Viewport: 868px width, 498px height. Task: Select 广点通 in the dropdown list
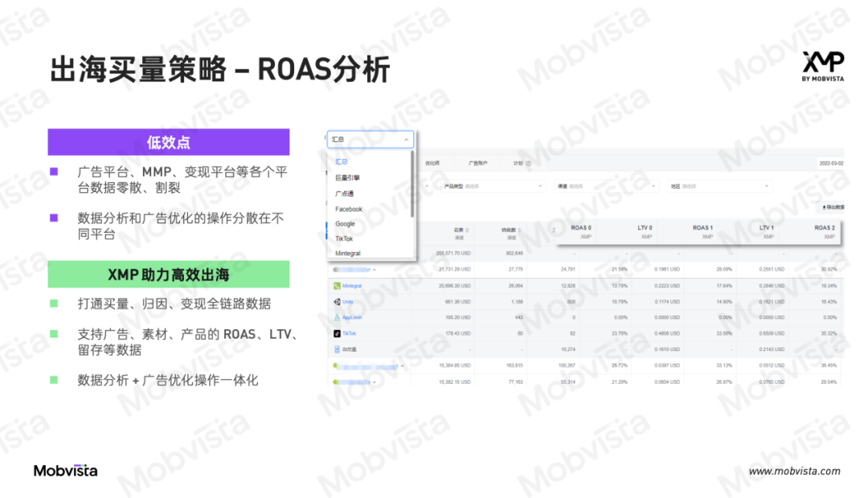click(344, 194)
